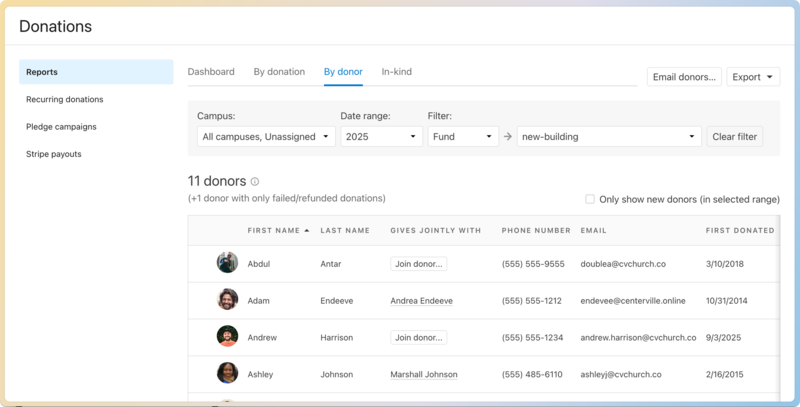Open the new-building fund dropdown
800x407 pixels.
click(x=608, y=137)
